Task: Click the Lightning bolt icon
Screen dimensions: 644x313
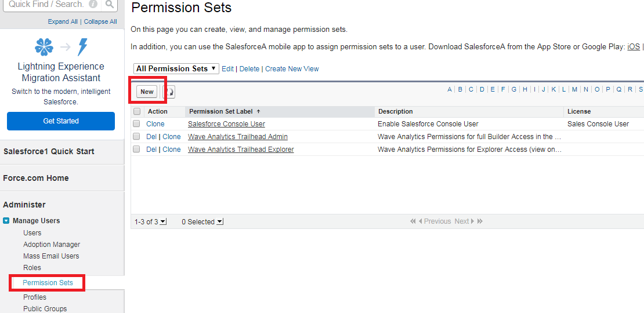Action: (x=83, y=46)
